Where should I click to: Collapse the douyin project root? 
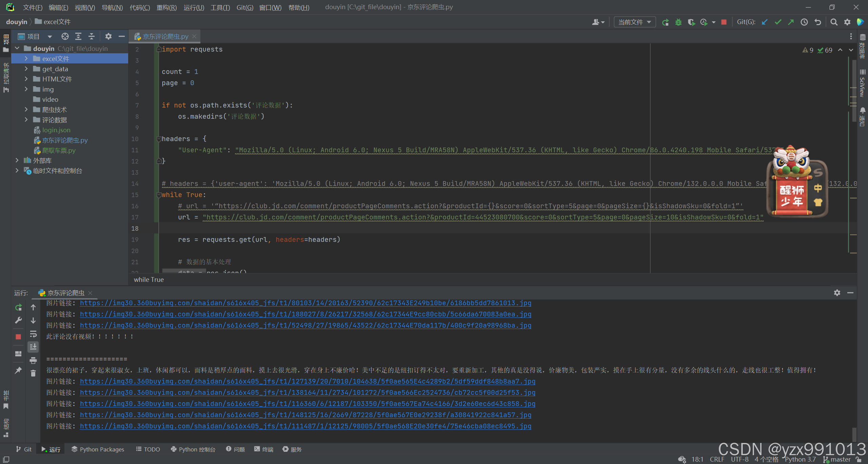click(17, 49)
